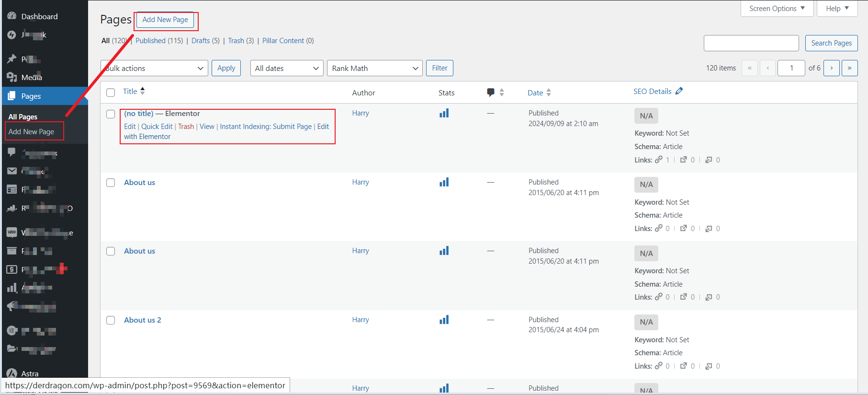
Task: Toggle the select-all checkbox in the table header
Action: tap(111, 93)
